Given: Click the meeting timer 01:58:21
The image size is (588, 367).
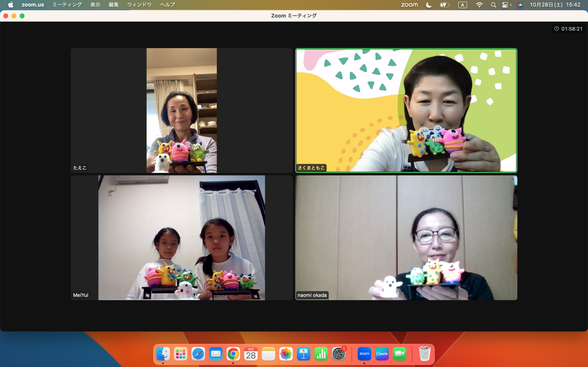Looking at the screenshot, I should 568,29.
